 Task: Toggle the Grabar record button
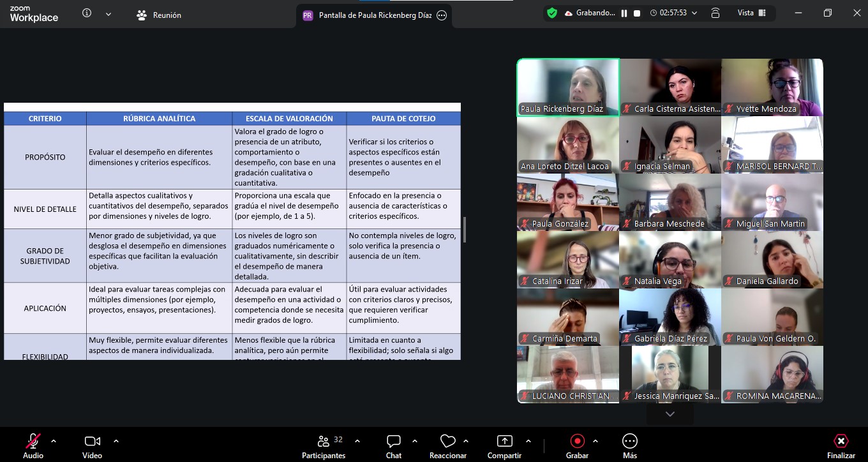tap(577, 441)
